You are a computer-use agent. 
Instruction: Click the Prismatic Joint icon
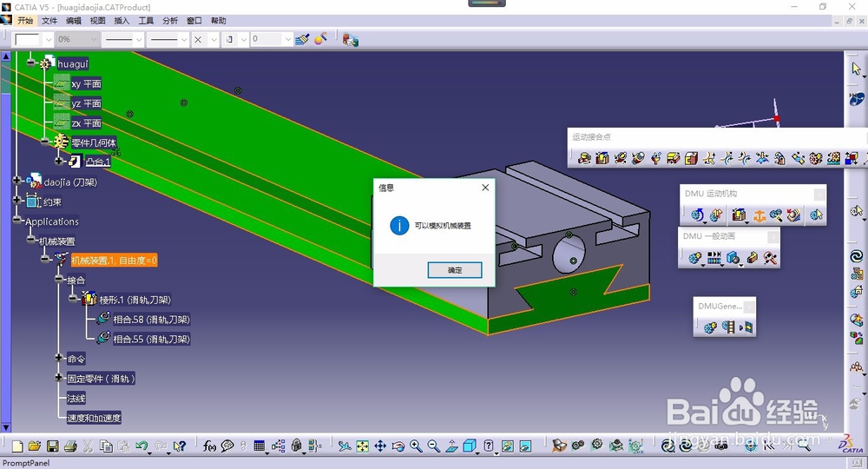602,159
